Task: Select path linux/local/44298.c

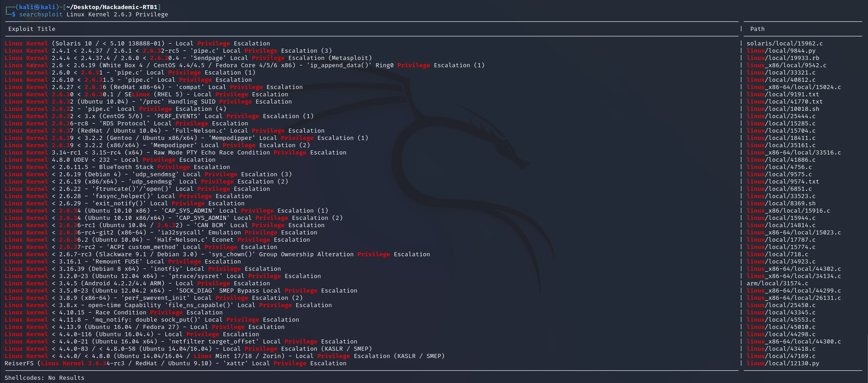Action: [x=781, y=334]
